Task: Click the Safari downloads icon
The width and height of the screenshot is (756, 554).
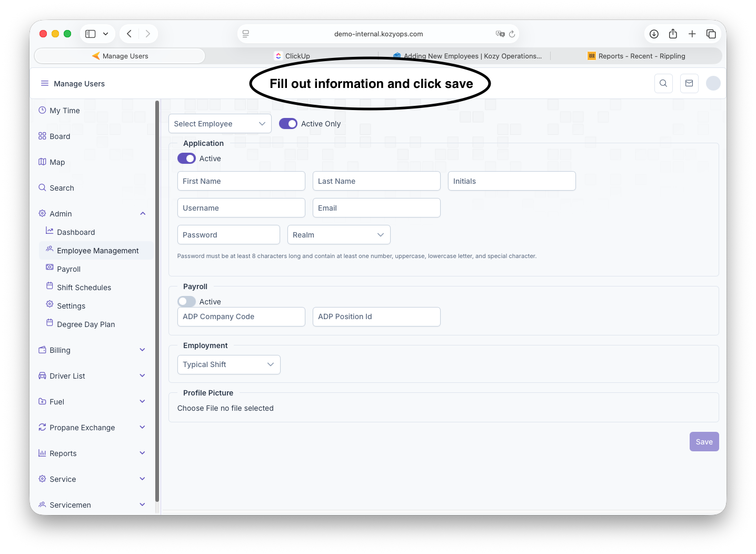Action: click(654, 34)
